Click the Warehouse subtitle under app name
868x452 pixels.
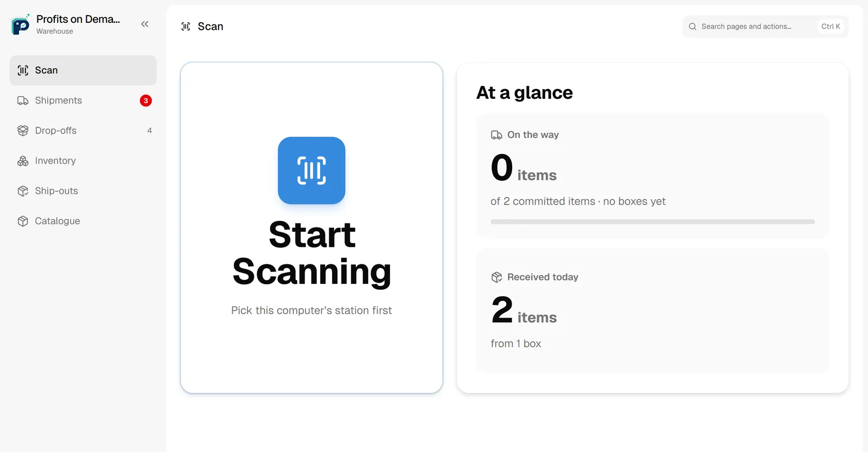point(55,31)
